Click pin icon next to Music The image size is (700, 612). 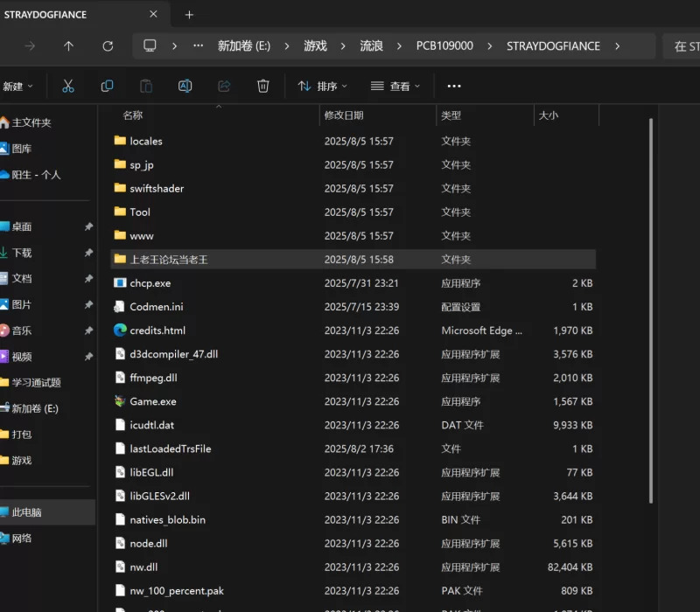click(88, 330)
